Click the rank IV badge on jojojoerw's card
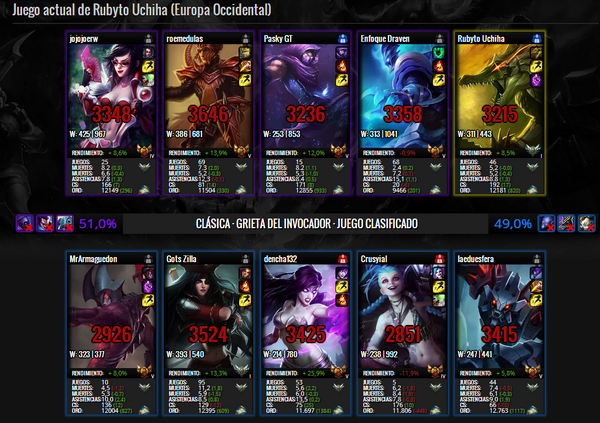Screen dimensions: 600x423 (x=145, y=151)
